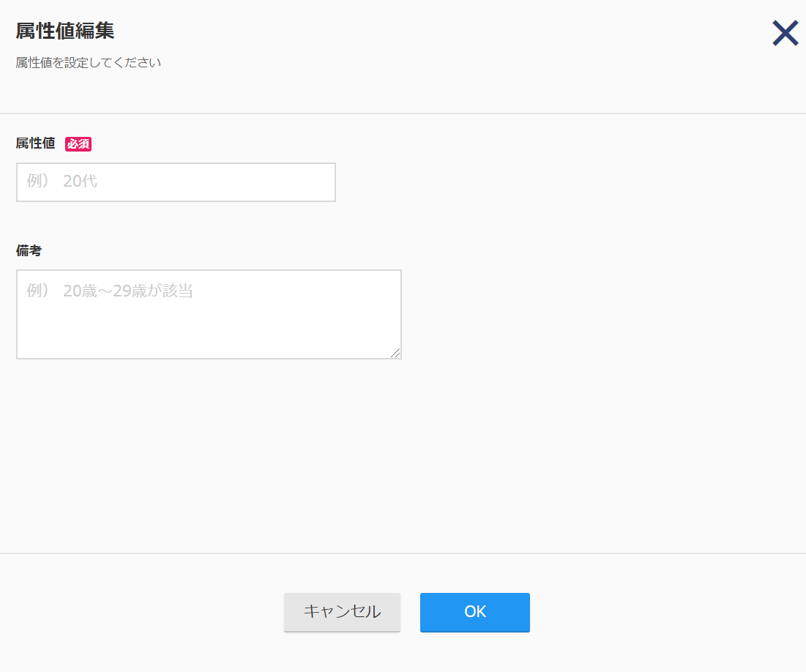Confirm with the OK button
Screen dimensions: 806x672
[475, 612]
